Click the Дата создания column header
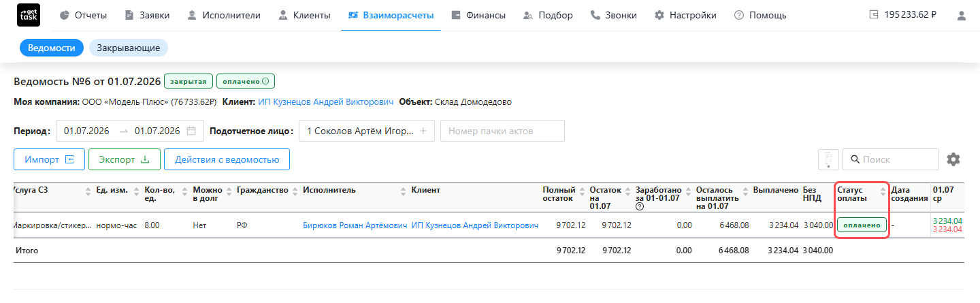Viewport: 980px width, 303px height. pyautogui.click(x=910, y=194)
